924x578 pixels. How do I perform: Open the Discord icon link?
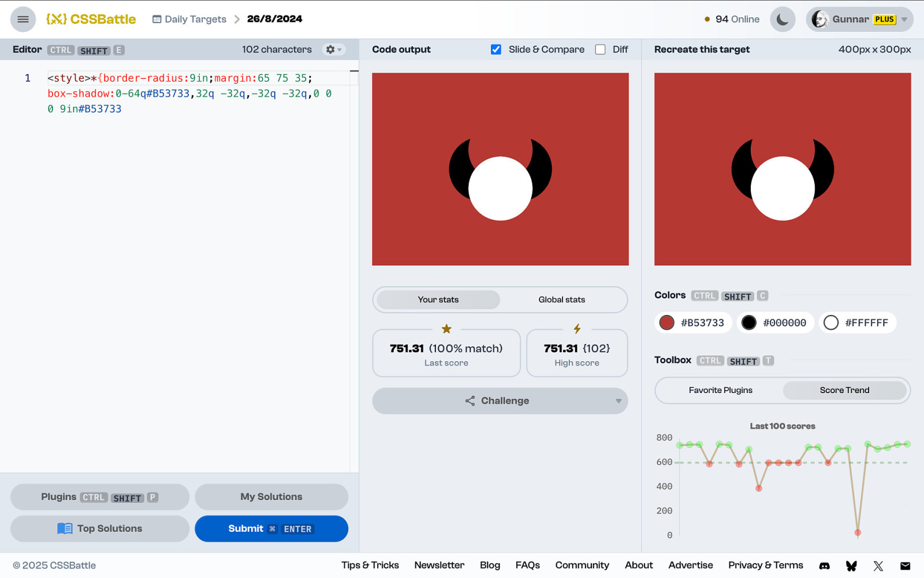click(825, 566)
